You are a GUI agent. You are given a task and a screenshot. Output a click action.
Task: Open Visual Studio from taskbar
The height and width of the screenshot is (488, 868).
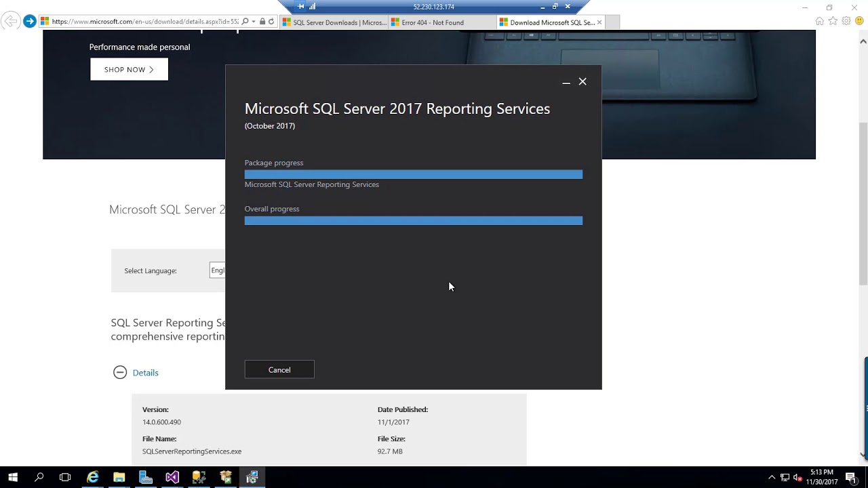(x=172, y=477)
